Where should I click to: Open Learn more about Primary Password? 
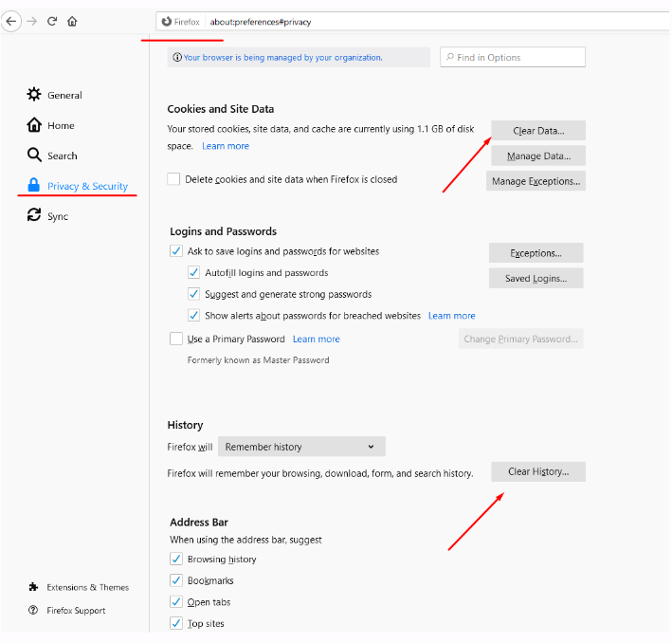click(x=317, y=339)
